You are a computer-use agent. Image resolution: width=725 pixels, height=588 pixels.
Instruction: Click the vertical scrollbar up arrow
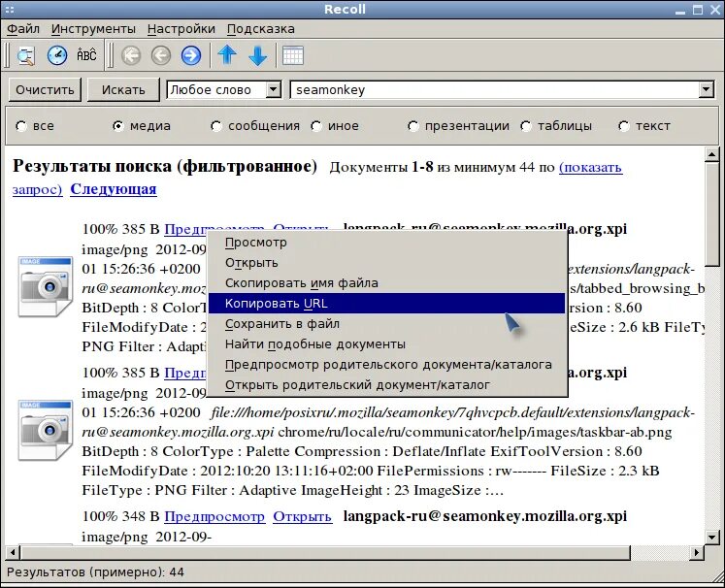(712, 154)
